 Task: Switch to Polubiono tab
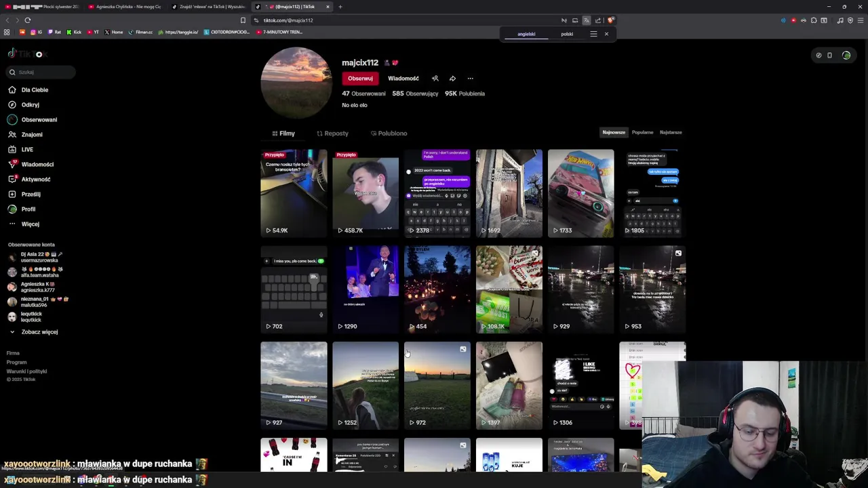389,134
